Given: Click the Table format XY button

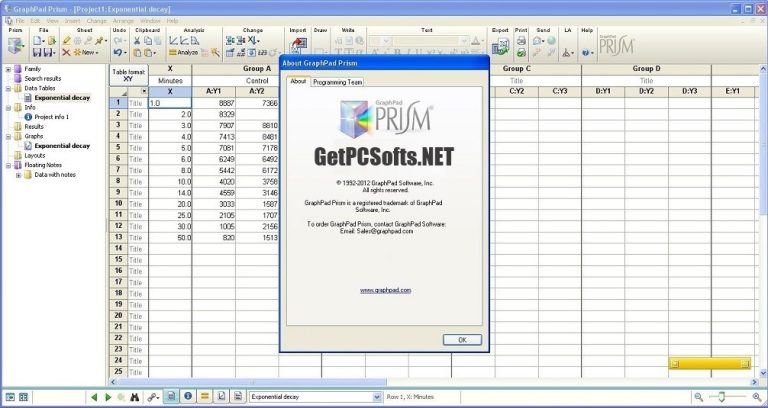Looking at the screenshot, I should [129, 75].
